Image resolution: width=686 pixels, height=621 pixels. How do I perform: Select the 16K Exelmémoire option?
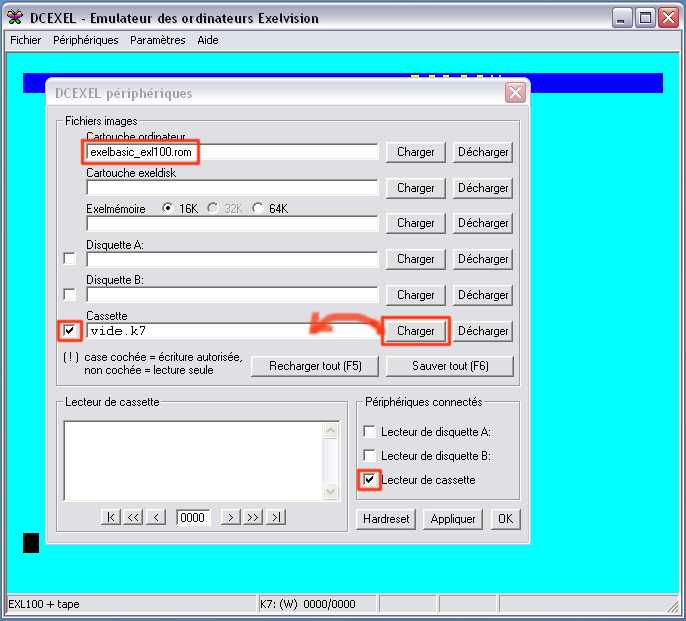click(167, 208)
